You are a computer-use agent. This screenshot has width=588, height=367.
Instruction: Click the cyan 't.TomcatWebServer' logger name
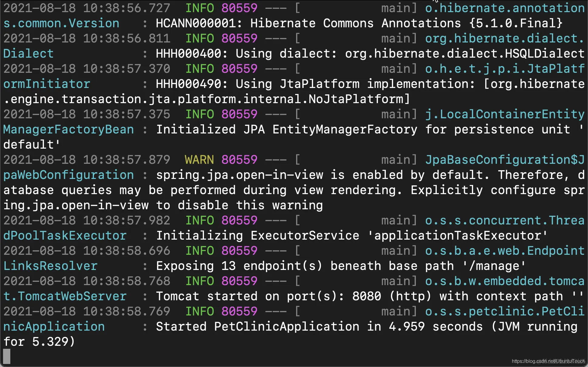click(65, 296)
